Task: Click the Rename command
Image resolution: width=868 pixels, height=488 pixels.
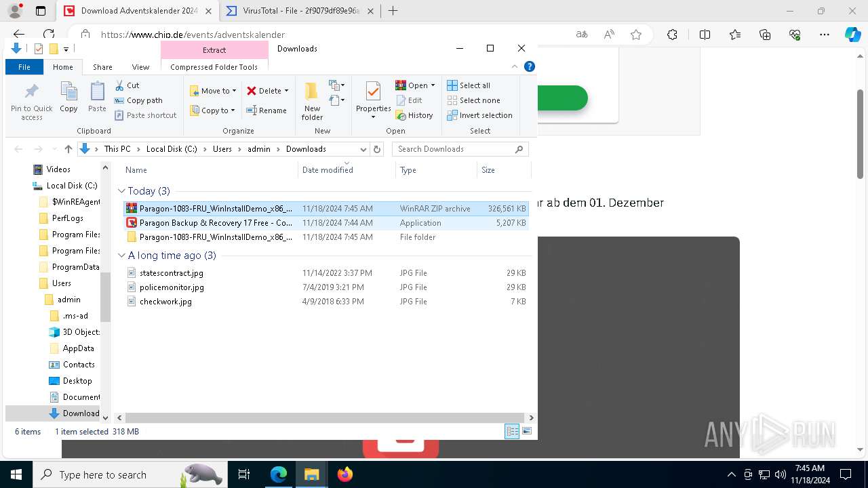Action: click(x=267, y=110)
